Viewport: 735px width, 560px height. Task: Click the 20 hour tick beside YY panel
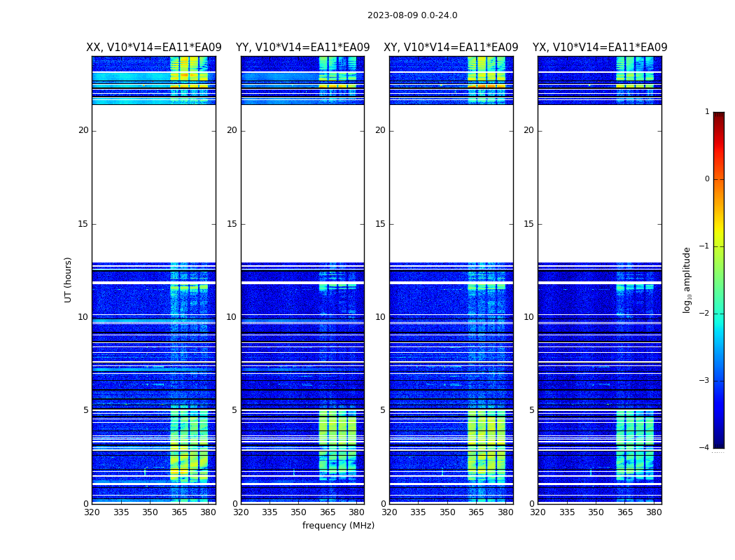pos(232,130)
